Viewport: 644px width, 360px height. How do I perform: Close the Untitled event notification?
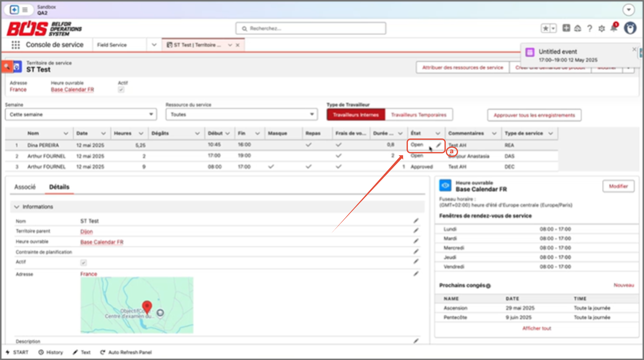coord(634,50)
